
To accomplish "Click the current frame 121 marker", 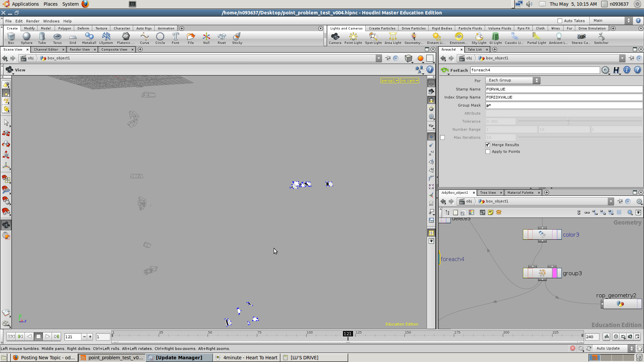I will coord(348,334).
